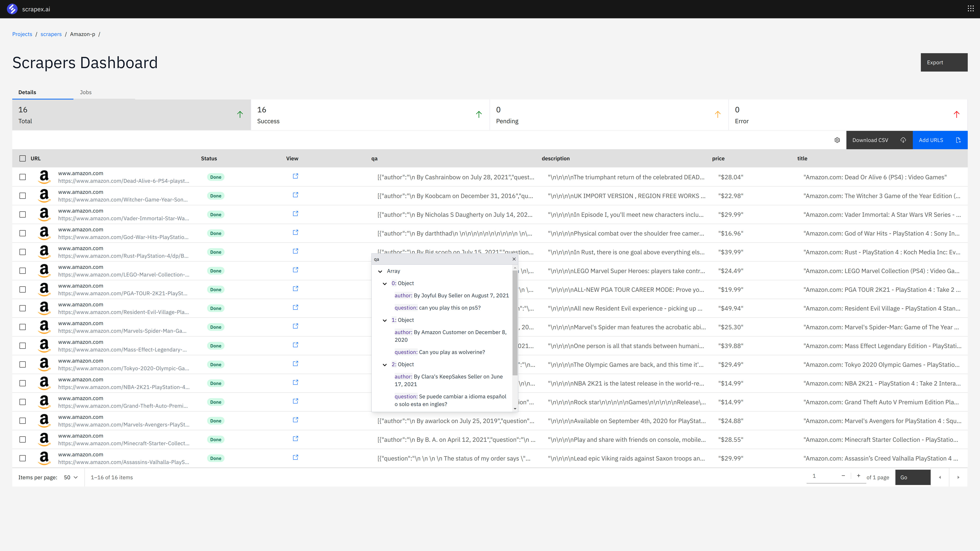980x551 pixels.
Task: Tick the Assassins Valhalla row checkbox
Action: tap(22, 458)
